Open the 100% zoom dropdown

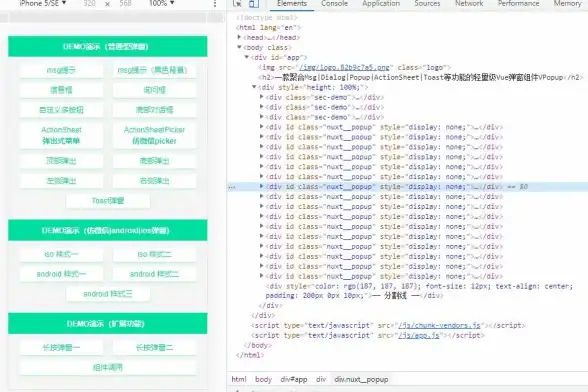[162, 3]
